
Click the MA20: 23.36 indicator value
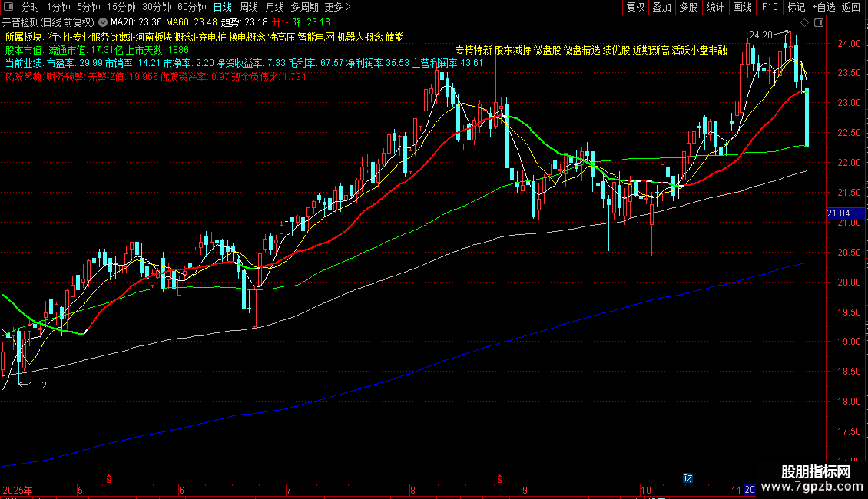136,22
